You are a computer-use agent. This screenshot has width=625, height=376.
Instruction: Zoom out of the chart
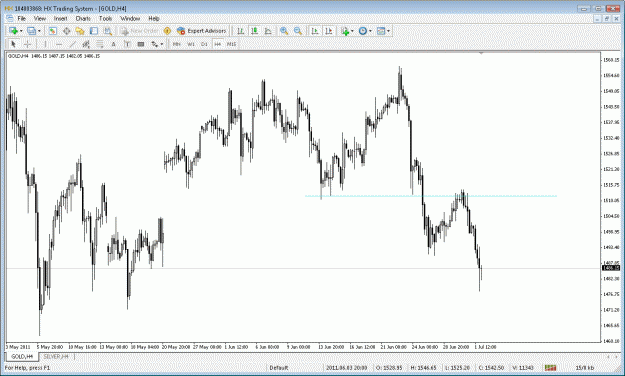[x=298, y=31]
